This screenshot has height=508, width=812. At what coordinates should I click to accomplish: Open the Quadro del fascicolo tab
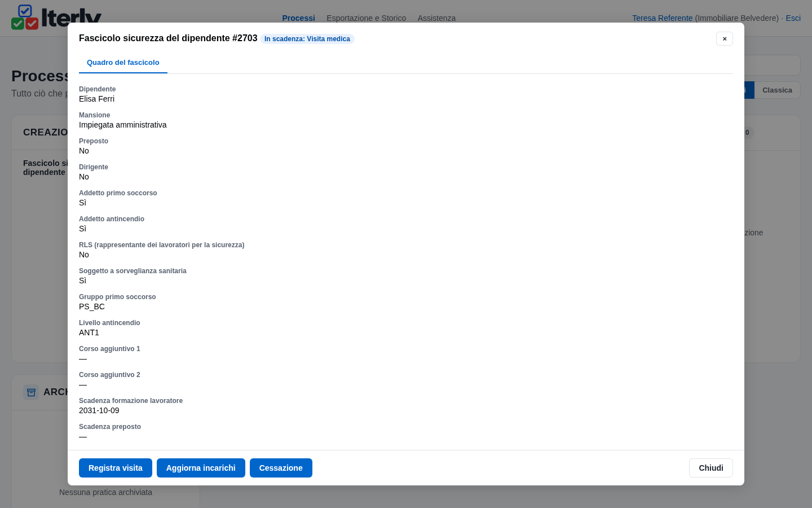coord(123,63)
